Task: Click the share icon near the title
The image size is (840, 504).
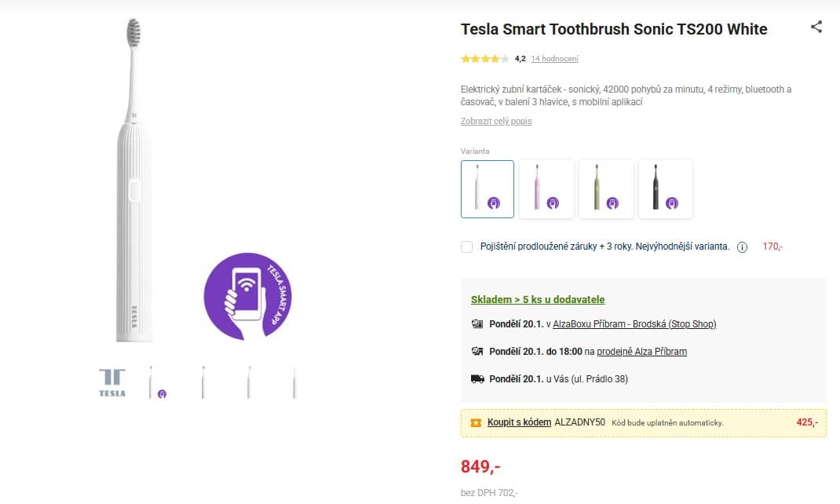Action: click(816, 27)
